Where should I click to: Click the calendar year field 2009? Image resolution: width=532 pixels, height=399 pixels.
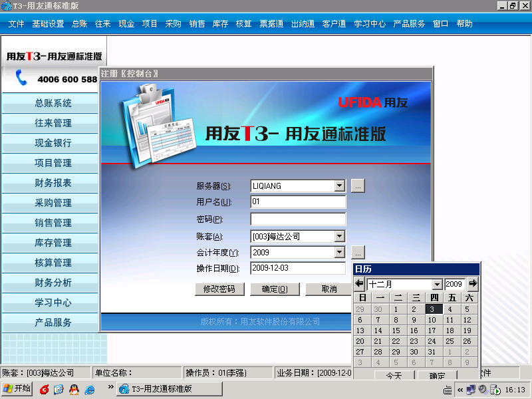click(x=454, y=285)
